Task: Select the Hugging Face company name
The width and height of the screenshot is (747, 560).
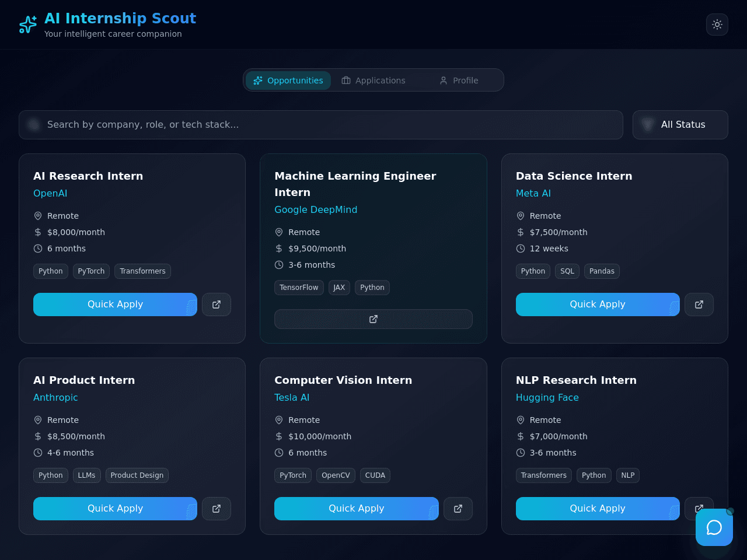Action: pyautogui.click(x=547, y=397)
